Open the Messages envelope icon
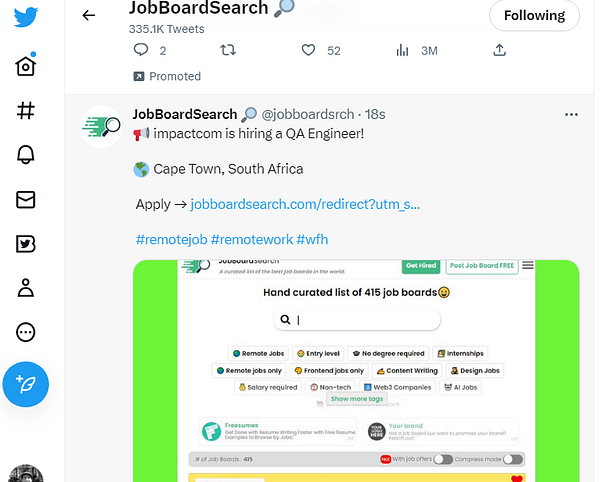 pos(26,199)
